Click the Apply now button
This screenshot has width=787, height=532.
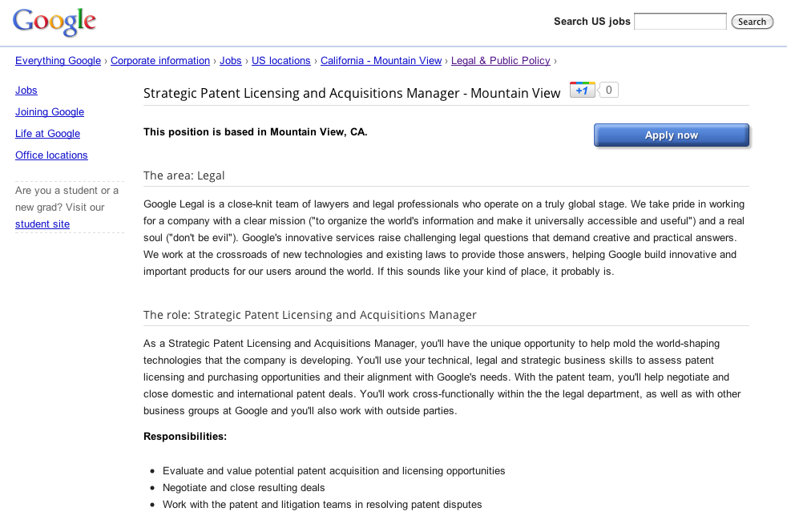[671, 135]
